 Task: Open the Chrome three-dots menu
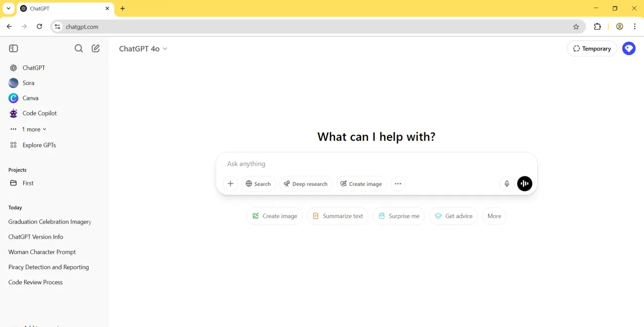pos(635,27)
